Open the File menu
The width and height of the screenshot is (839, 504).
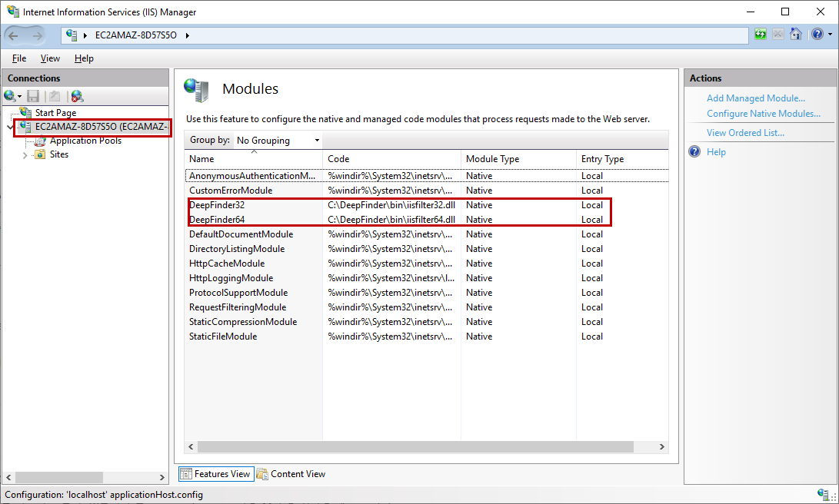[x=19, y=58]
